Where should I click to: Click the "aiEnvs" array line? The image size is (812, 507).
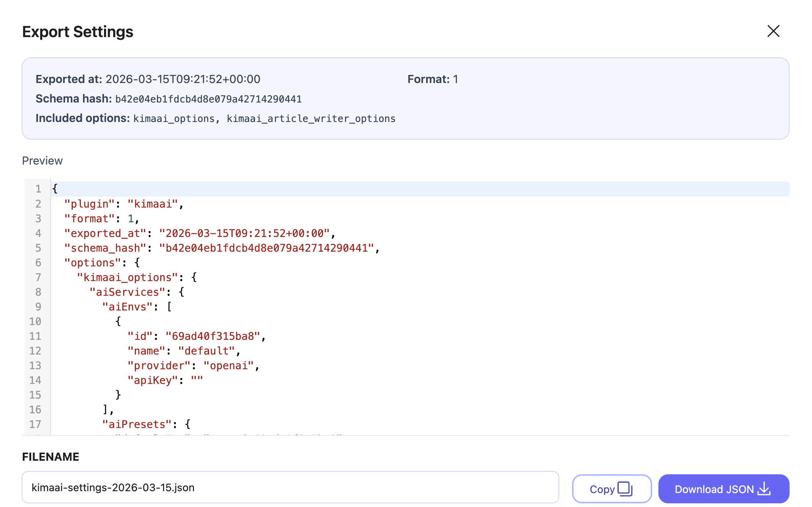click(x=137, y=307)
